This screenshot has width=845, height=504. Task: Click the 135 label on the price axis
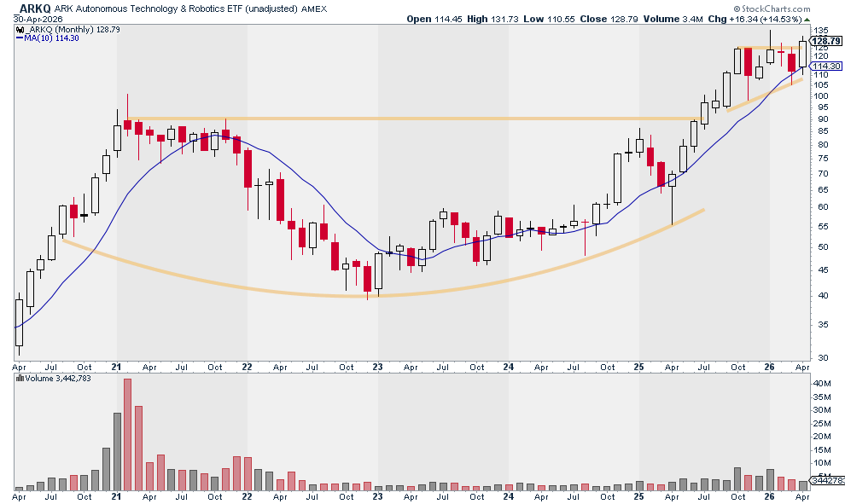click(x=821, y=30)
